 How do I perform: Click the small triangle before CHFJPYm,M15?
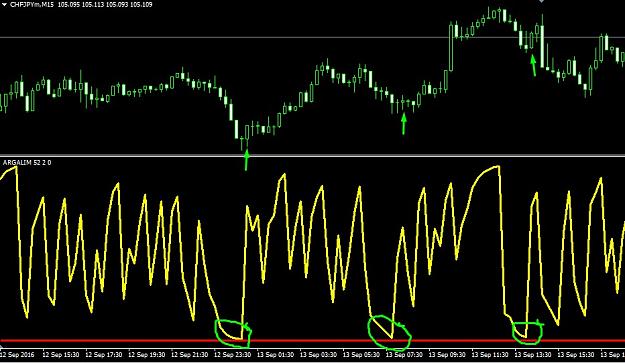click(x=4, y=4)
